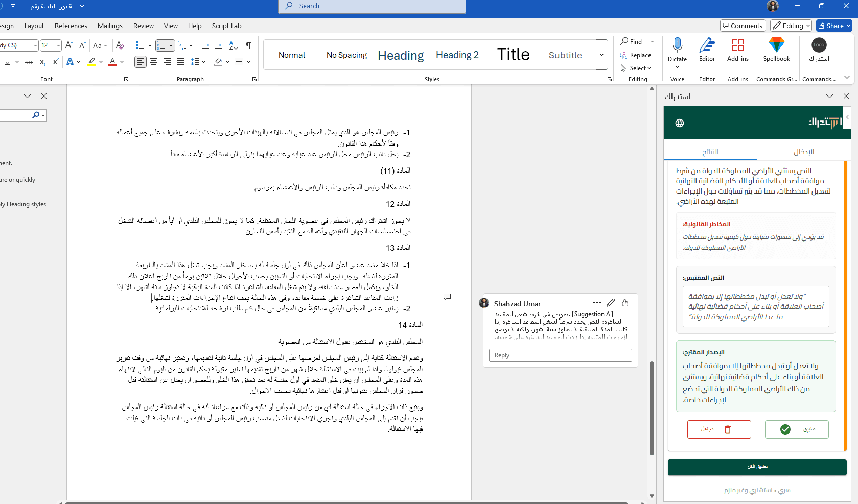Open Select dropdown in Editing group
This screenshot has height=504, width=858.
tap(636, 68)
